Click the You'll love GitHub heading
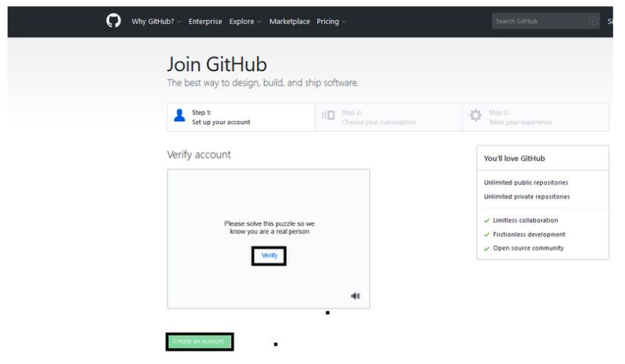The height and width of the screenshot is (364, 625). [514, 159]
